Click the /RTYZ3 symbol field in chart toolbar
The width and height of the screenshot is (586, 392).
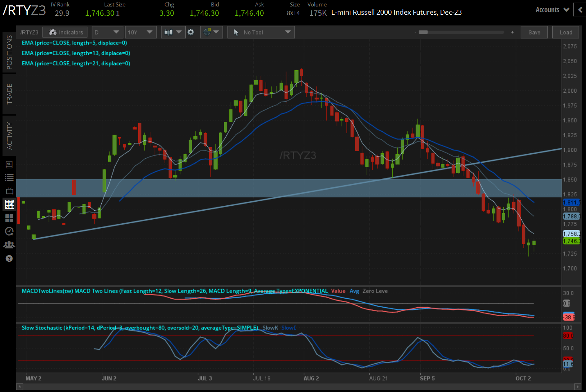(x=29, y=32)
